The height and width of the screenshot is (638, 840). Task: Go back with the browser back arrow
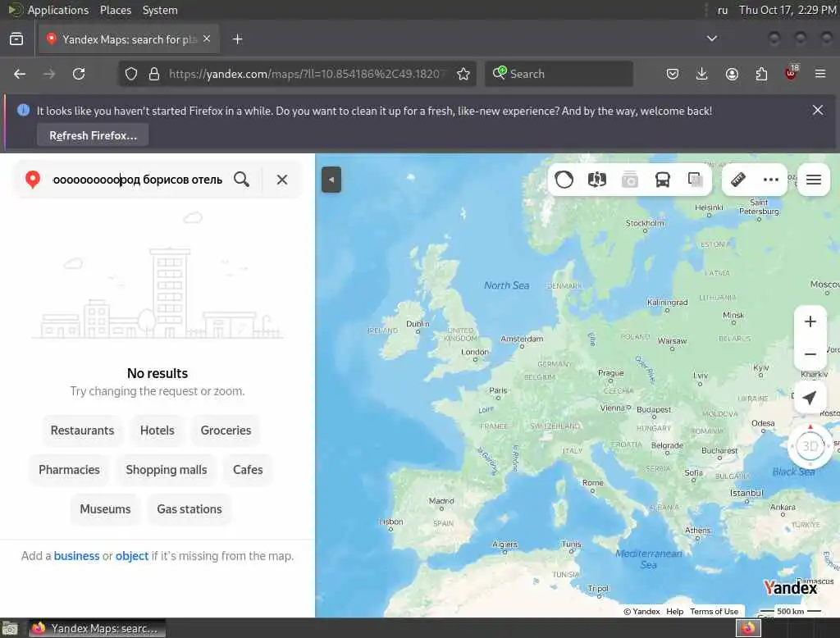click(x=20, y=74)
